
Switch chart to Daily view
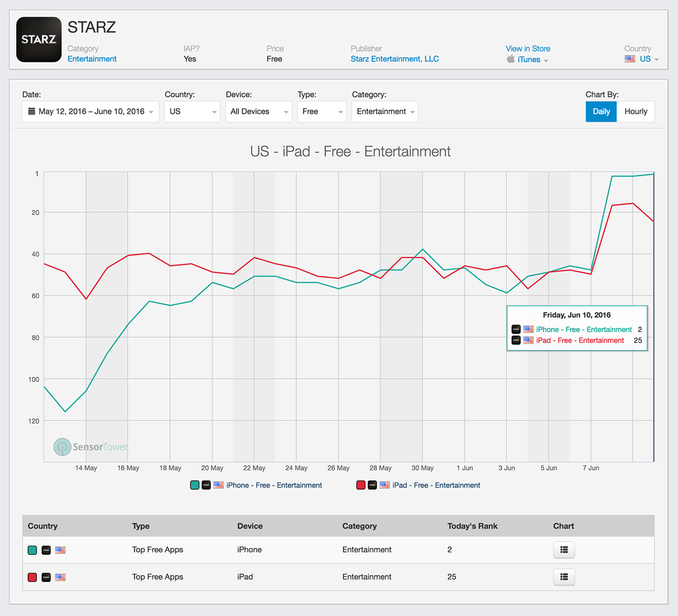[601, 112]
